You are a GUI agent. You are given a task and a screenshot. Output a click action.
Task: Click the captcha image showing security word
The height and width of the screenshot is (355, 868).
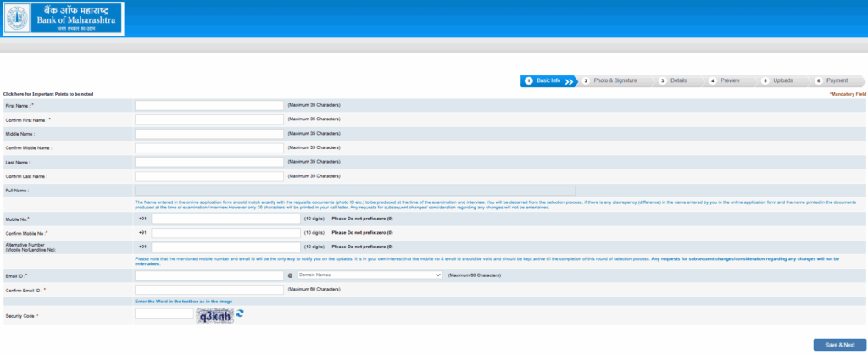214,314
